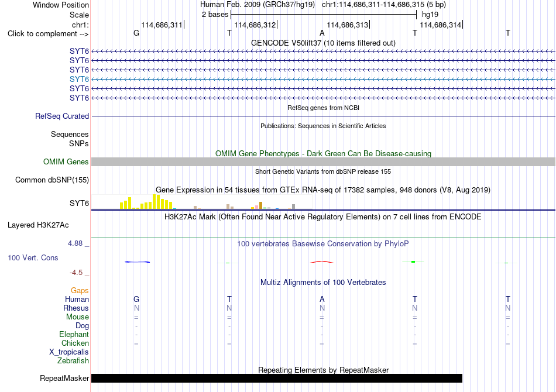The height and width of the screenshot is (392, 556).
Task: Click position label 114,686,314
Action: point(440,25)
